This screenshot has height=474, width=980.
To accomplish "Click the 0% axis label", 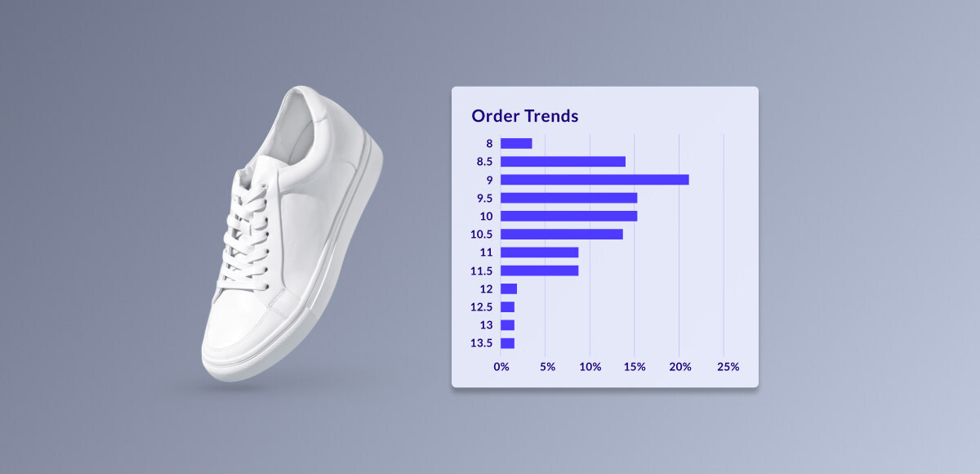I will click(x=501, y=367).
